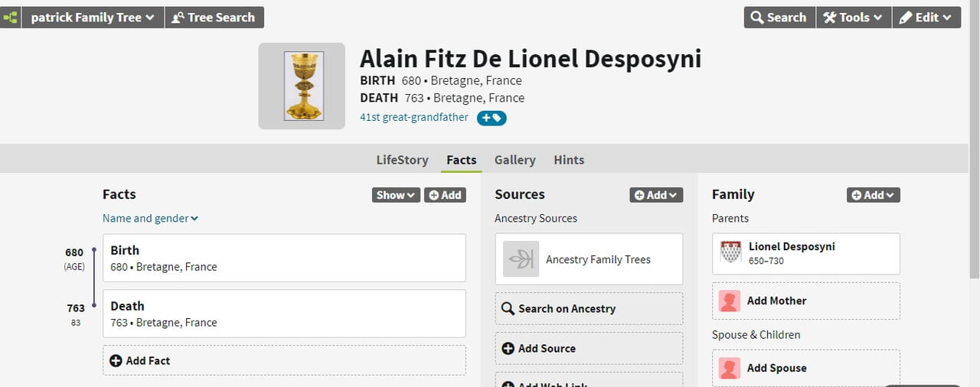The height and width of the screenshot is (387, 980).
Task: Expand the Name and gender section
Action: click(150, 218)
